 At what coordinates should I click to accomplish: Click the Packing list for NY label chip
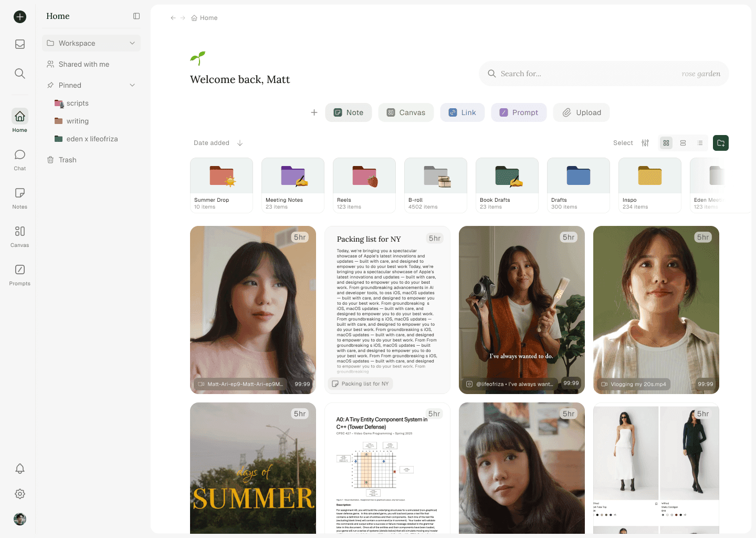coord(361,384)
